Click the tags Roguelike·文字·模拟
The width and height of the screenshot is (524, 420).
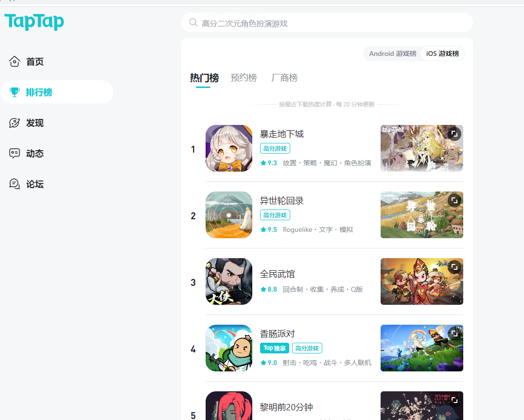pyautogui.click(x=318, y=229)
